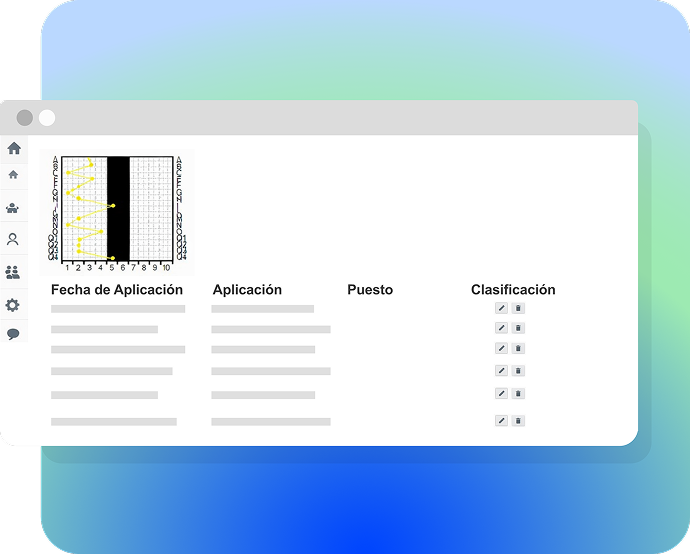Click the Clasificación column header

point(513,290)
